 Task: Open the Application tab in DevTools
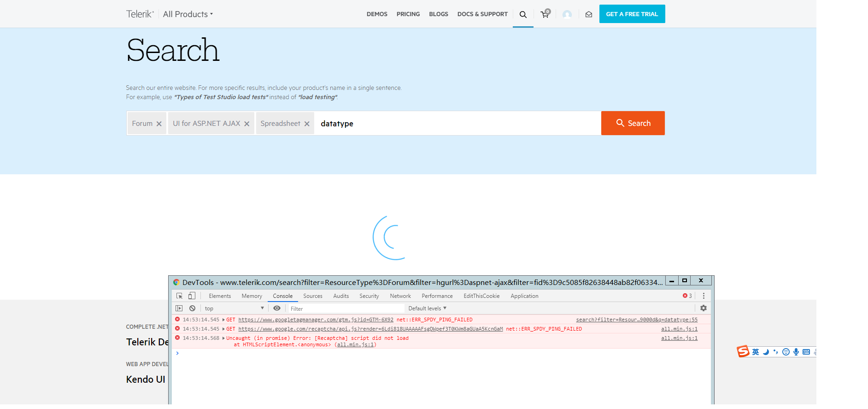(x=524, y=296)
